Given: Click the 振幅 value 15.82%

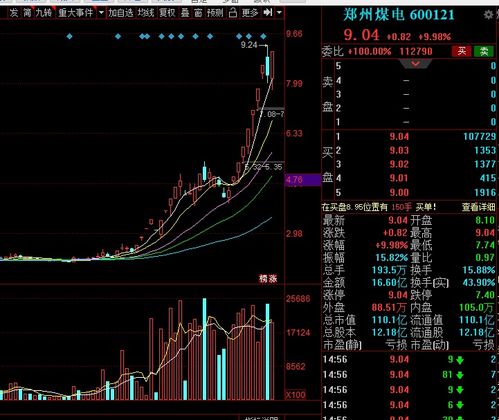Looking at the screenshot, I should pos(391,258).
